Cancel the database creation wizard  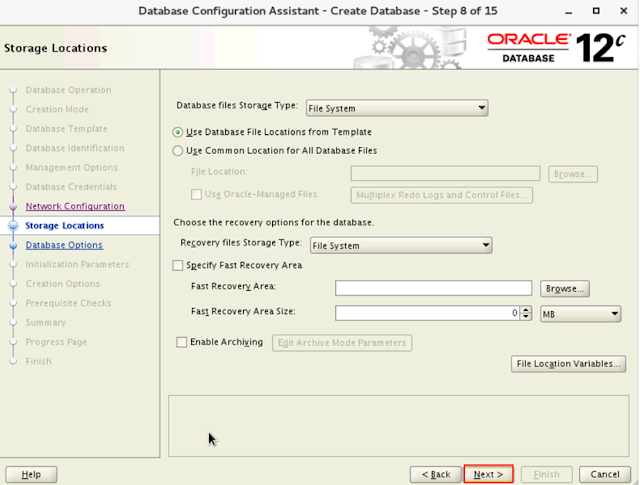tap(604, 474)
